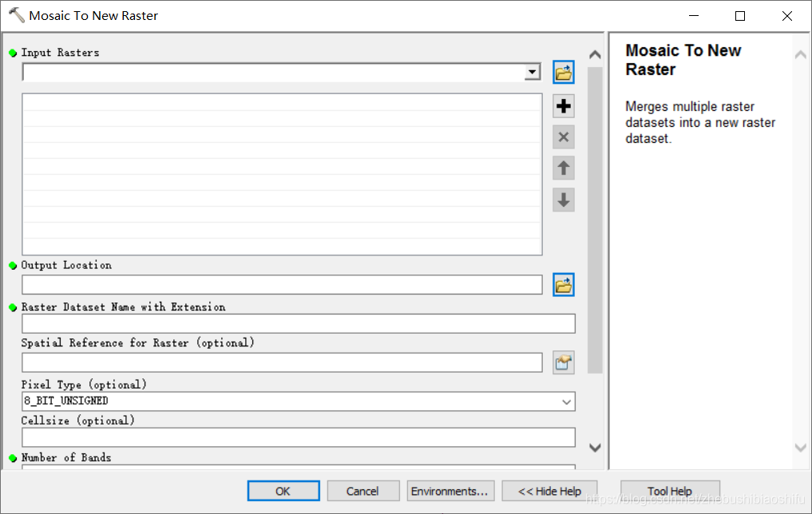Cancel the Mosaic To New Raster dialog
Image resolution: width=812 pixels, height=514 pixels.
363,491
